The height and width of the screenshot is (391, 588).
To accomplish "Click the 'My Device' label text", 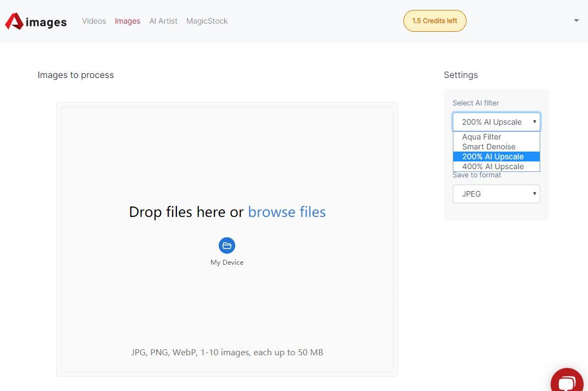I will [227, 262].
